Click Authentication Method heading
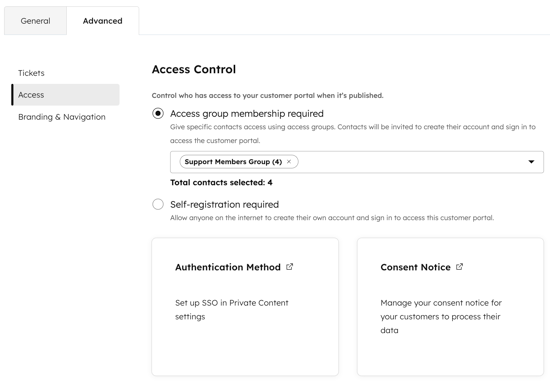 pos(228,267)
